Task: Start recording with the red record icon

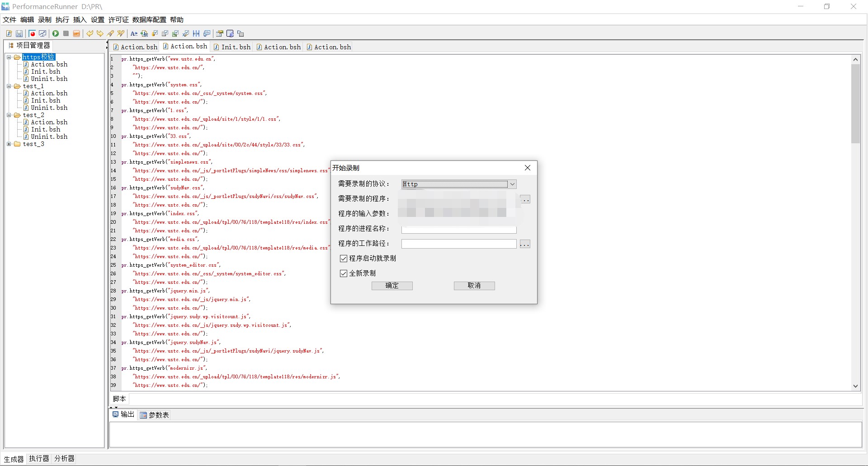Action: [32, 33]
